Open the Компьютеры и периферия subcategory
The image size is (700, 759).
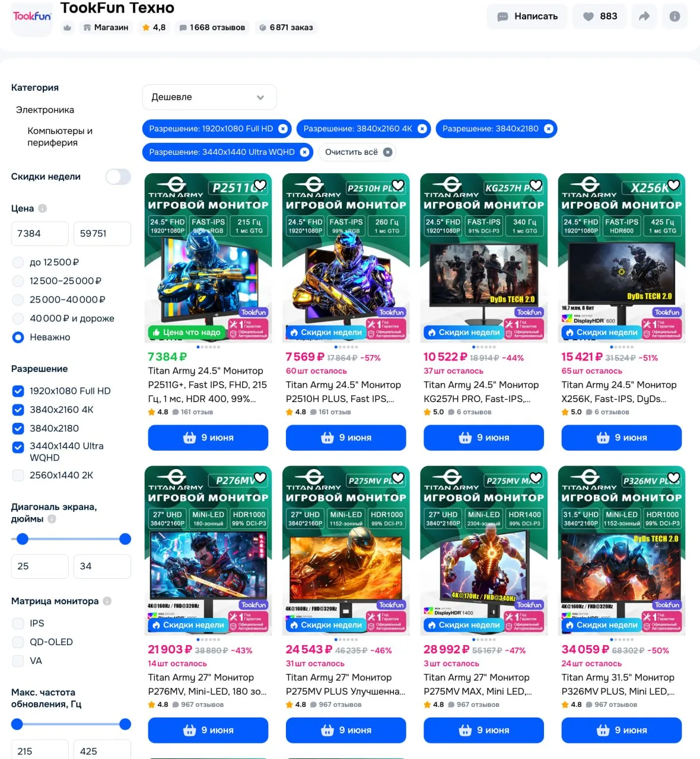[60, 137]
